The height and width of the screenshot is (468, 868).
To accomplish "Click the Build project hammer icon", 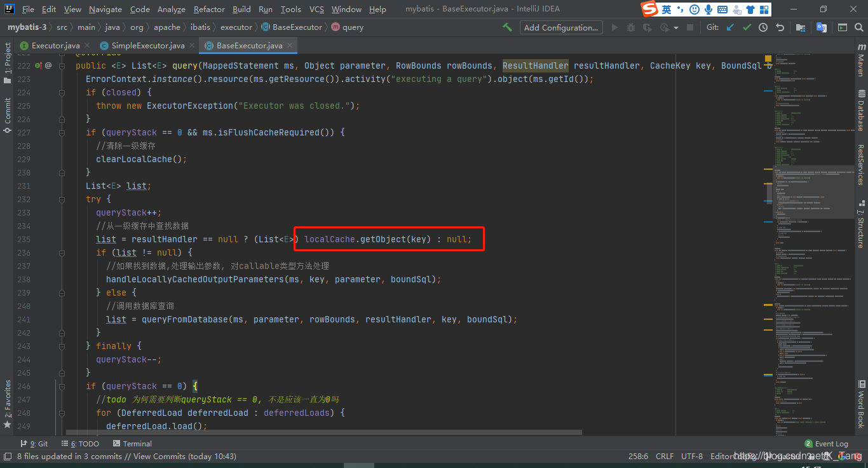I will (507, 27).
